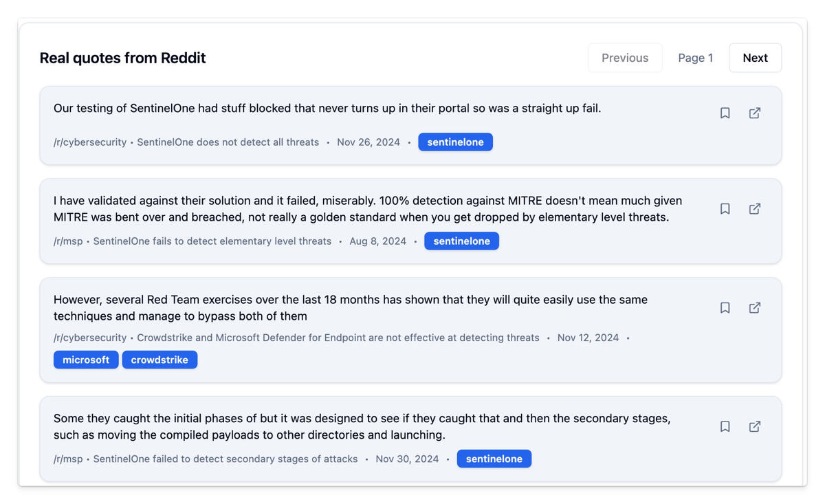Open external link for secondary stages quote

754,426
